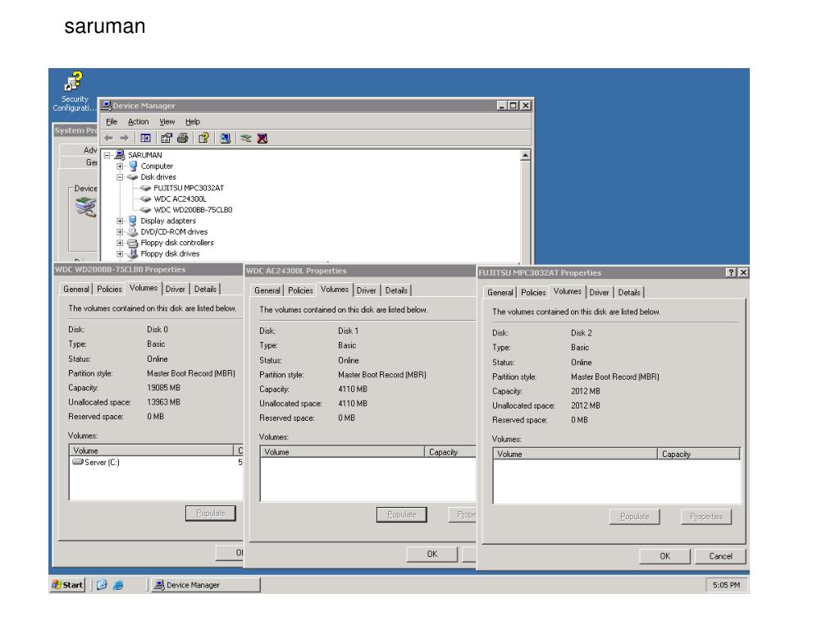The image size is (840, 630).
Task: Expand the Floppy disk drives node
Action: point(120,254)
